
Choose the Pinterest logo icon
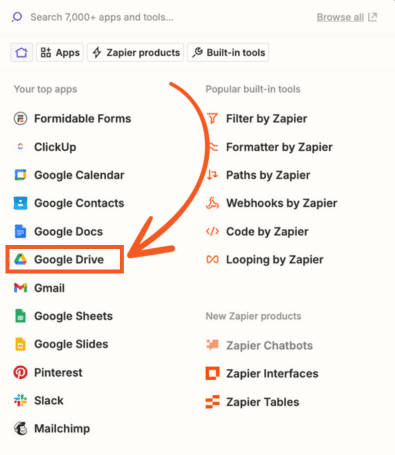click(20, 372)
